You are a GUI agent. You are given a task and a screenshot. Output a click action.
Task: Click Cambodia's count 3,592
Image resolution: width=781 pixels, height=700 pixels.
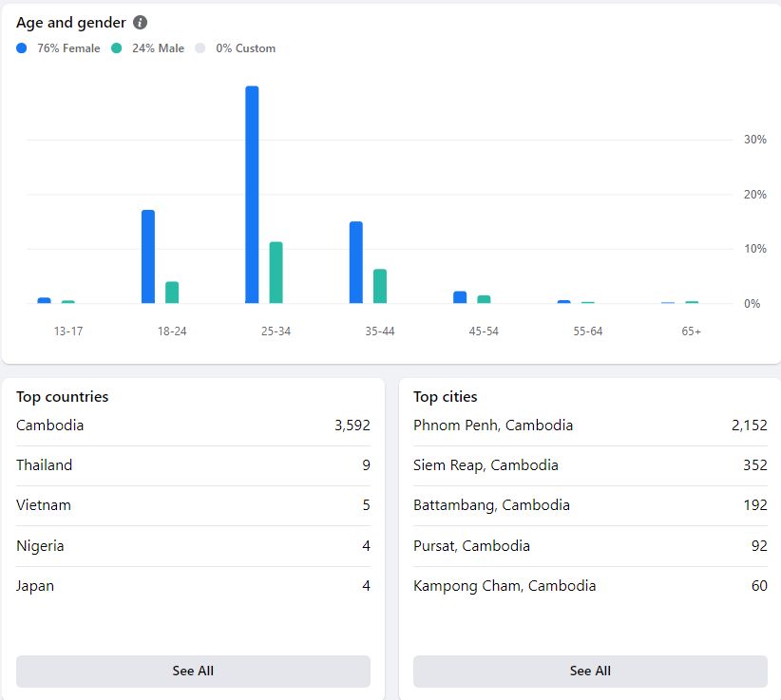[x=352, y=426]
